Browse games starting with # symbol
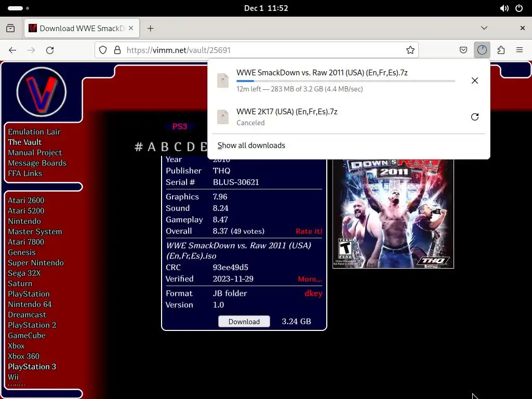 tap(138, 147)
